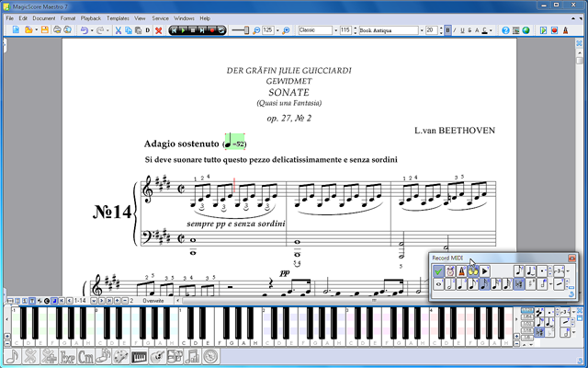Open the Templates menu

pos(118,18)
